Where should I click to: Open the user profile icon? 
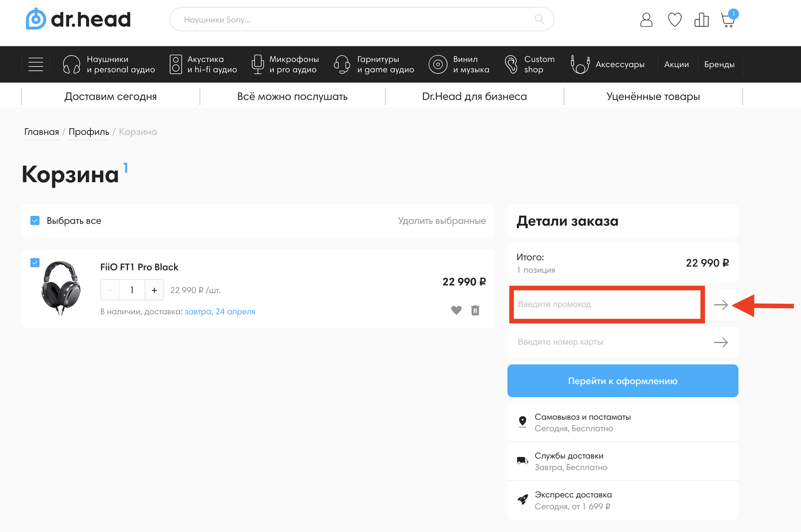[646, 20]
